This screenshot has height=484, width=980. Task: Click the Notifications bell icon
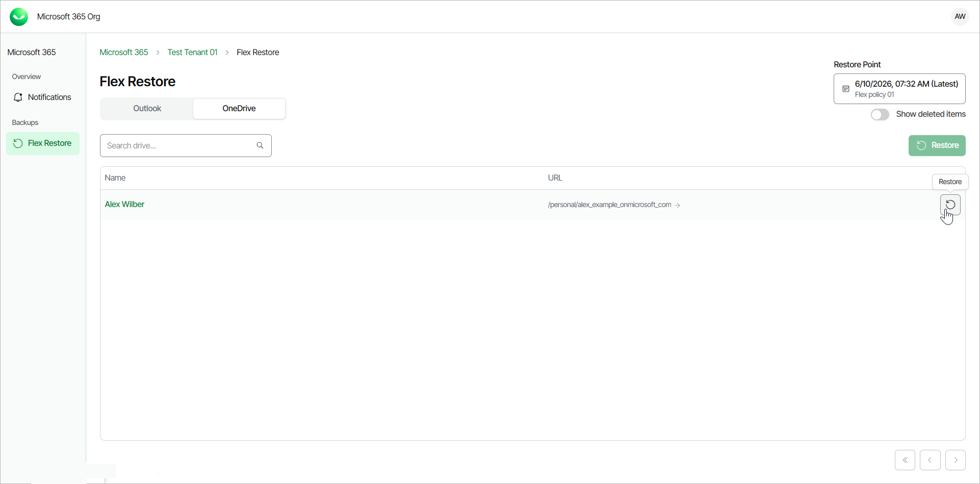(x=18, y=97)
